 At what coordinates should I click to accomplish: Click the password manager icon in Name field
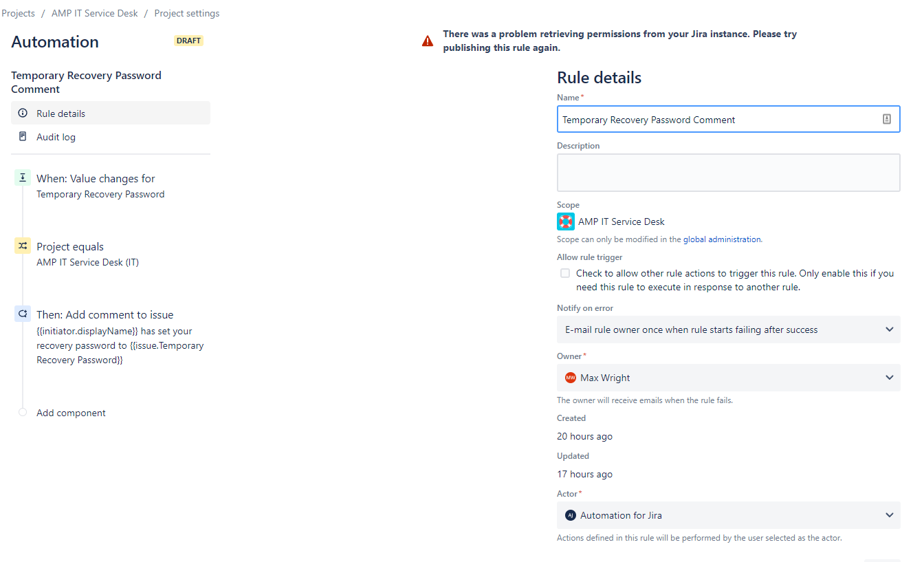pos(887,120)
